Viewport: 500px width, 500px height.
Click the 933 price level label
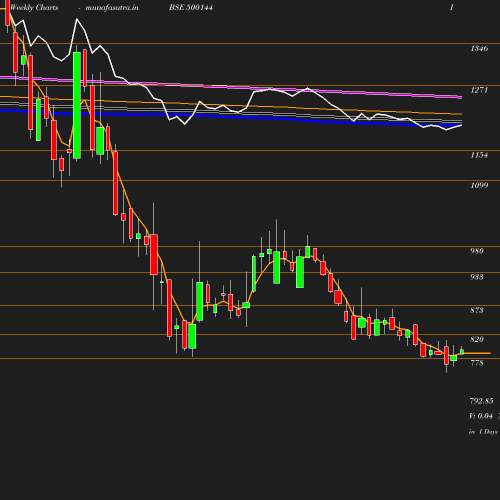pyautogui.click(x=477, y=277)
